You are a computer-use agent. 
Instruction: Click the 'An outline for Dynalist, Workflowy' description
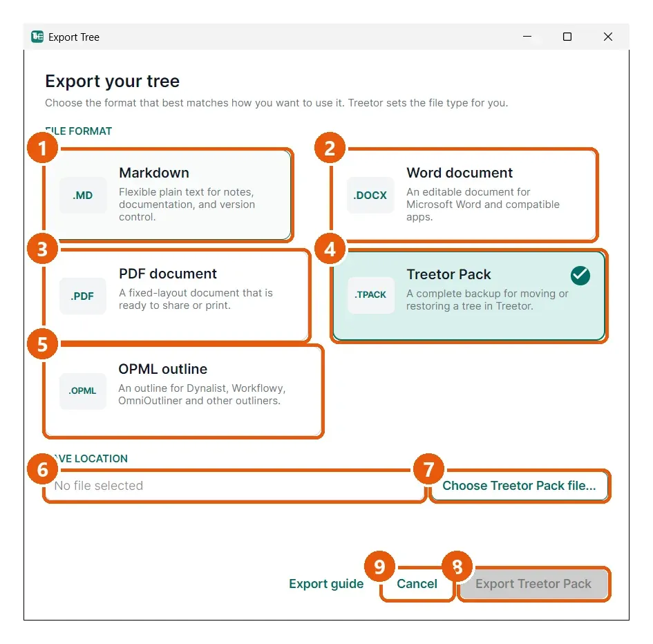[202, 395]
